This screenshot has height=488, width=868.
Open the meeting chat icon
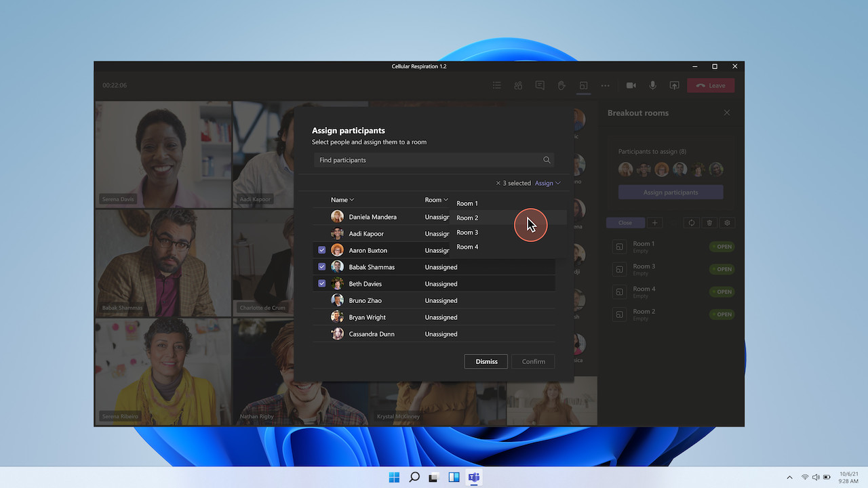[x=540, y=85]
